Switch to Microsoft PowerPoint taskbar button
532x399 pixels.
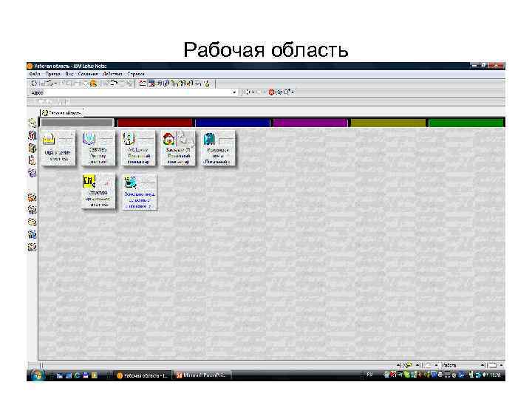coord(202,375)
